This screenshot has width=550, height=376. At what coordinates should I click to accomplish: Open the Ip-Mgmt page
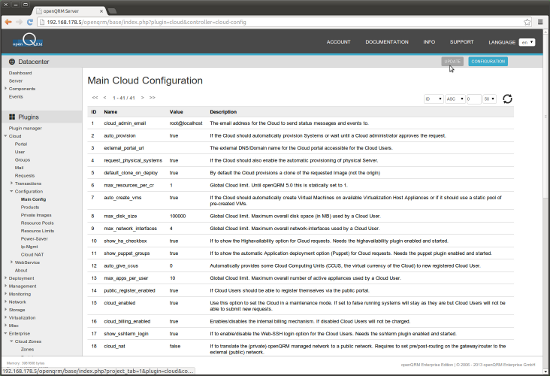click(x=29, y=247)
